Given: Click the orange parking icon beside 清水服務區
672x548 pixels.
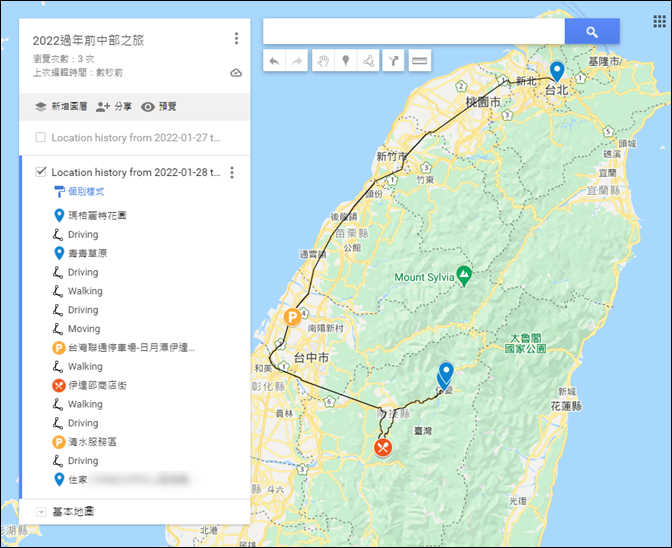Looking at the screenshot, I should coord(59,442).
